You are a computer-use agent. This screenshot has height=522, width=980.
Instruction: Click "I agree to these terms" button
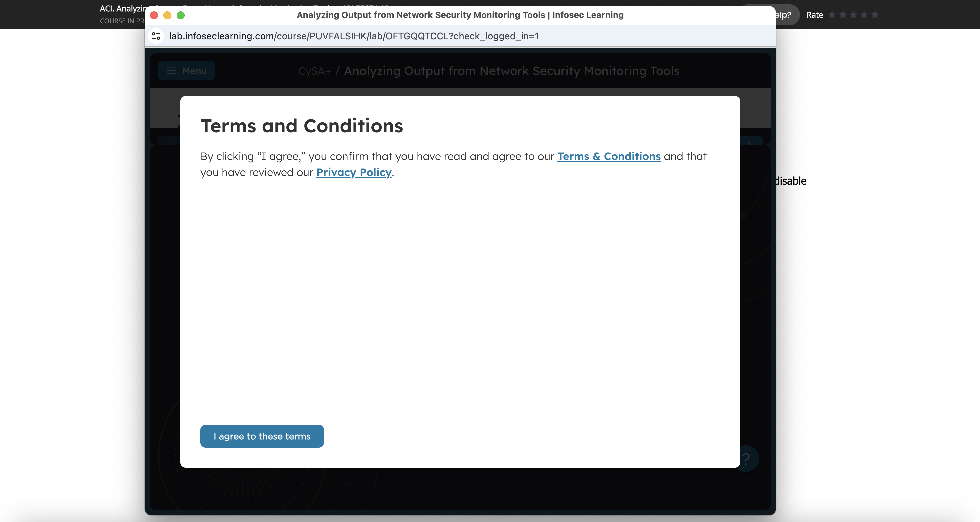[x=262, y=436]
